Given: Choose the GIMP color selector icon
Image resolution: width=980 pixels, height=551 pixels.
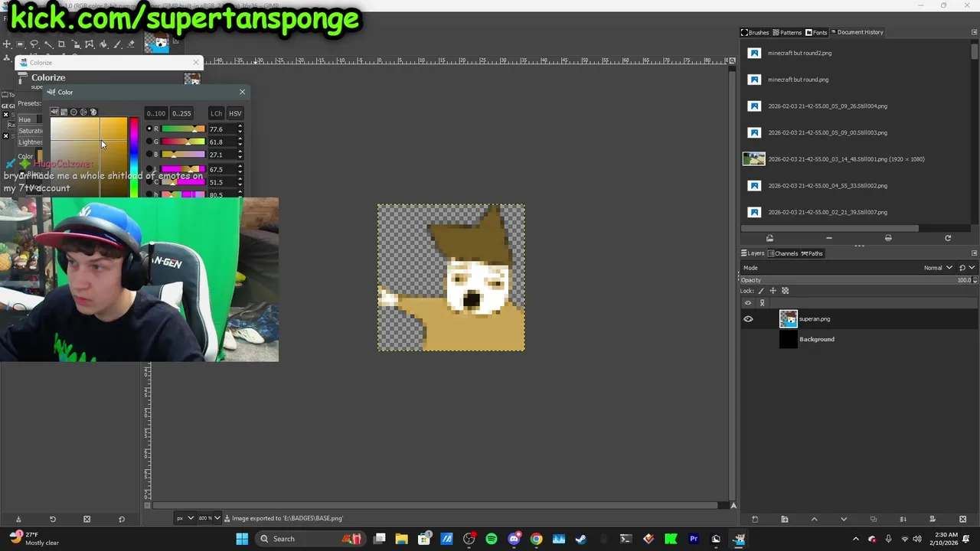Looking at the screenshot, I should pos(54,112).
